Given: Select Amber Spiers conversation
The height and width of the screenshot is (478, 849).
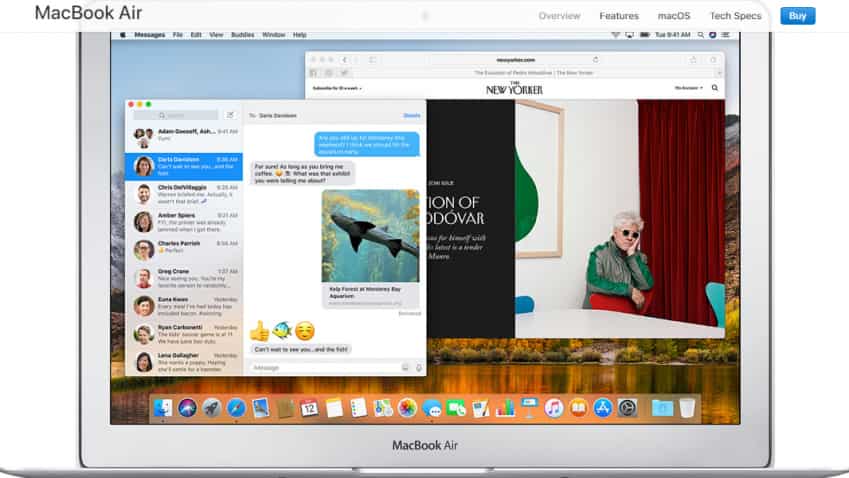Looking at the screenshot, I should pos(184,222).
